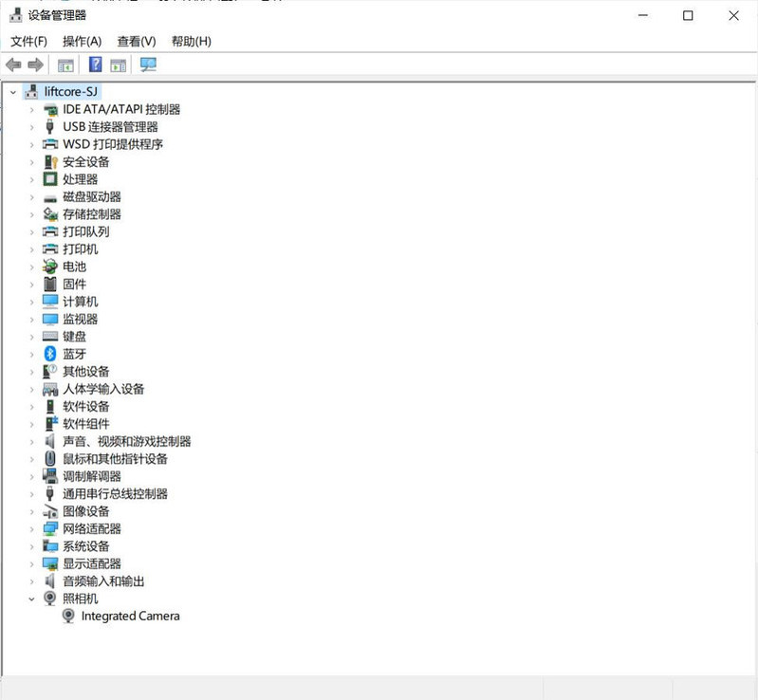This screenshot has height=700, width=758.
Task: Expand the 监视器 node
Action: point(32,319)
